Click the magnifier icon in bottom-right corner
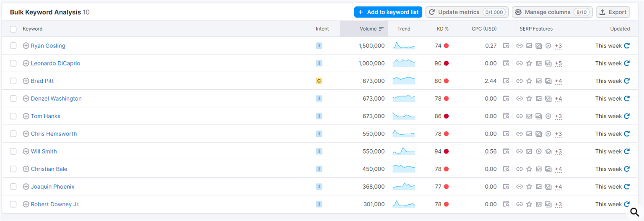Screen dimensions: 644x221 pyautogui.click(x=634, y=212)
